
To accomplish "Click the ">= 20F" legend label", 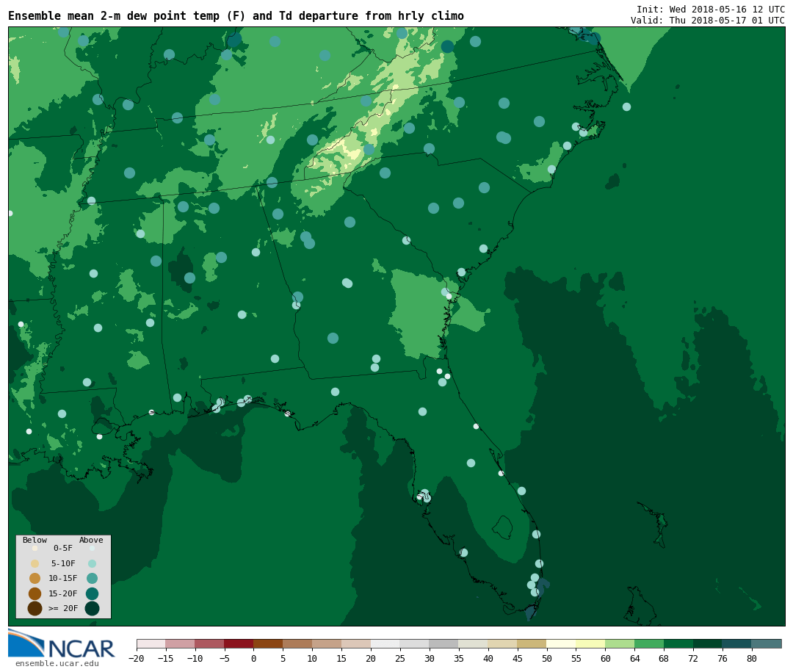I will 63,608.
